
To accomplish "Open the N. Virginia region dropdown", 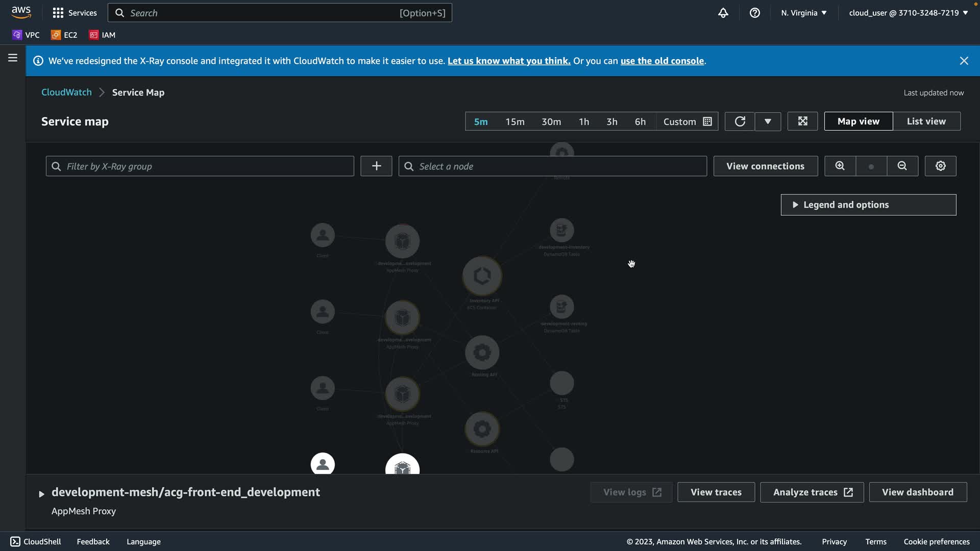I will [x=803, y=13].
